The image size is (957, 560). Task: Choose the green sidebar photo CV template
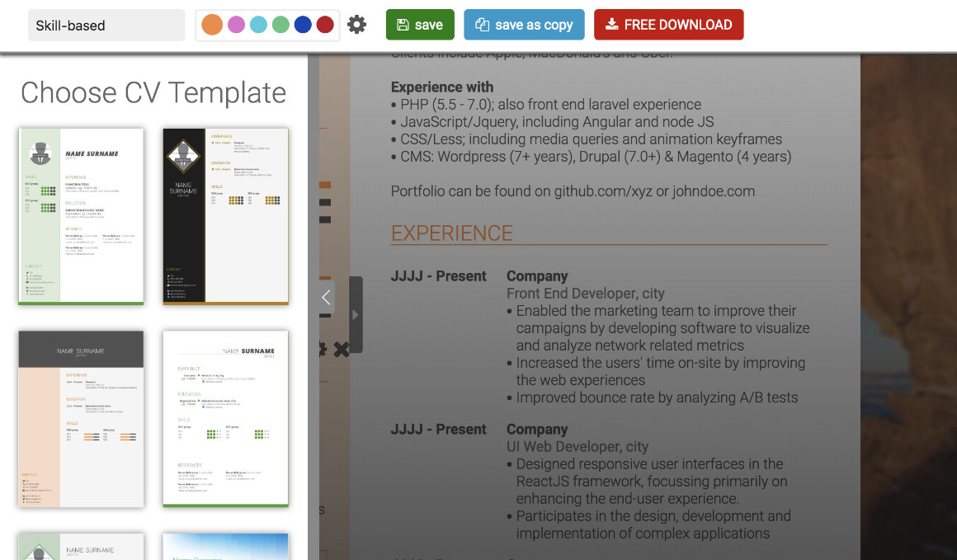tap(81, 217)
